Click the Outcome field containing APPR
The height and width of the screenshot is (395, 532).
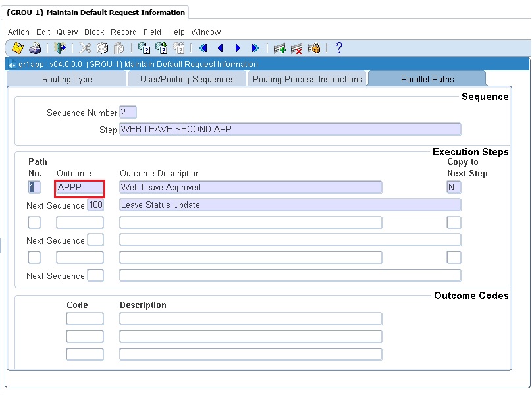(80, 187)
